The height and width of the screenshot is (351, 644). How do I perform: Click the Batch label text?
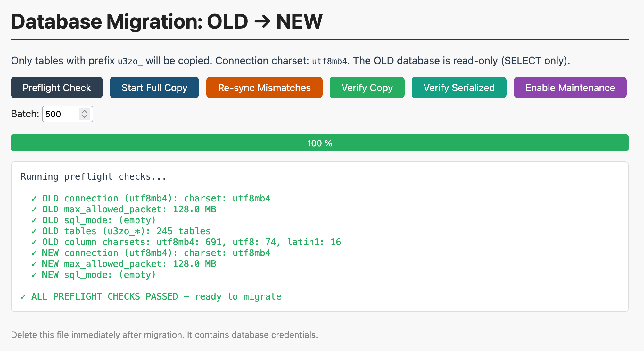point(25,114)
